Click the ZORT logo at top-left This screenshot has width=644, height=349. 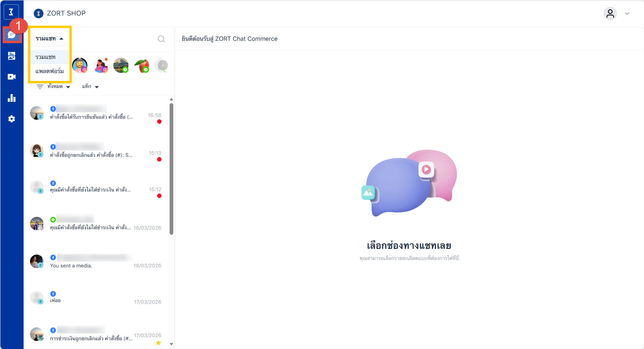point(11,12)
